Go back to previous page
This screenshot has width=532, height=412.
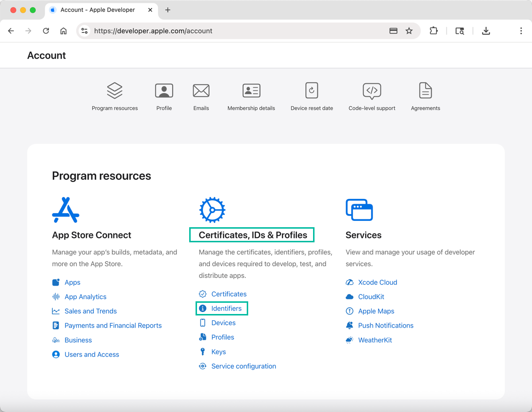[11, 31]
